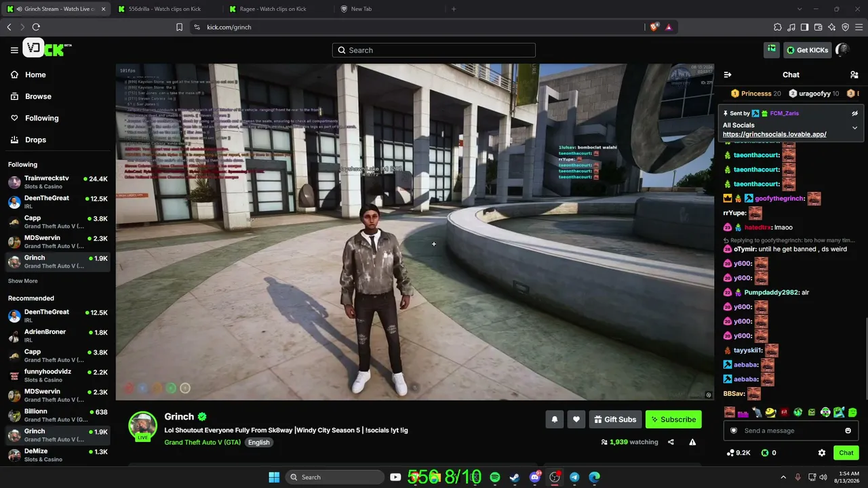Show the browser sidebar panel
The width and height of the screenshot is (868, 488).
pyautogui.click(x=804, y=27)
